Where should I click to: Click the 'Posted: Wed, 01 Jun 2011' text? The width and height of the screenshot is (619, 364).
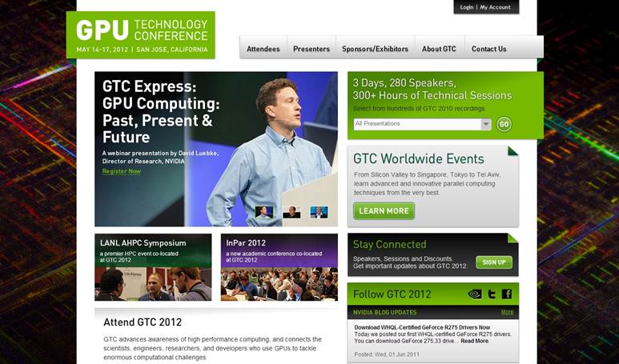pyautogui.click(x=387, y=354)
